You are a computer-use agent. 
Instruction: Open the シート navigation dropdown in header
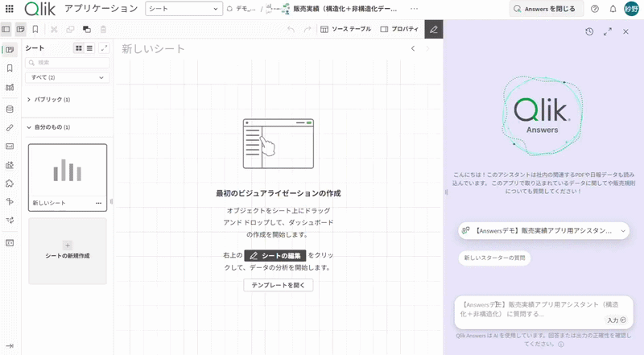coord(184,9)
